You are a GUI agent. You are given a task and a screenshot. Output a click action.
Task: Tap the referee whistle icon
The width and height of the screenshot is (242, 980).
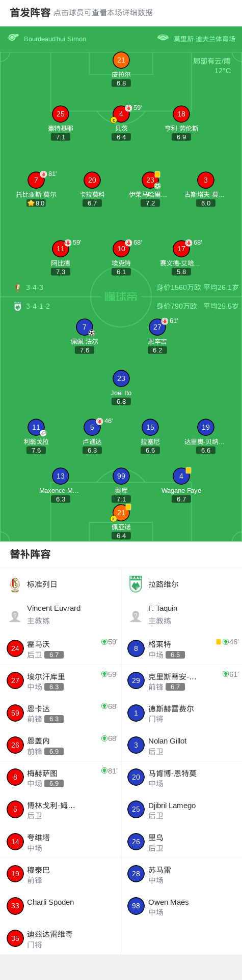click(13, 37)
